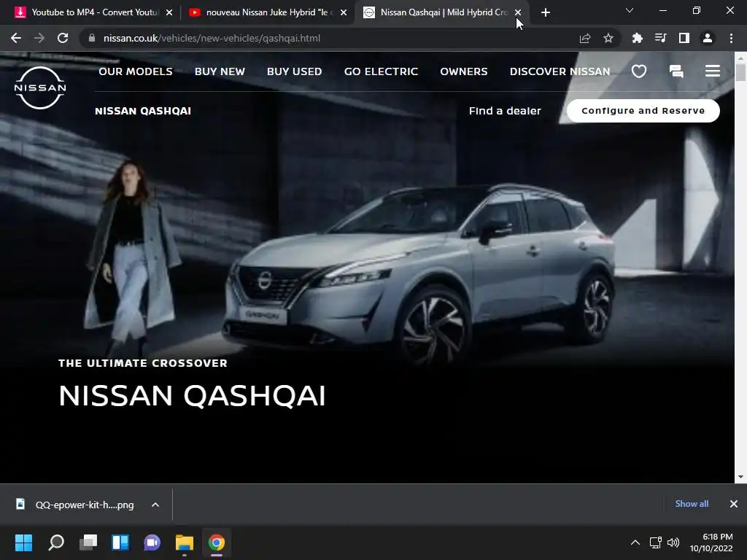747x560 pixels.
Task: Open a new tab with plus button
Action: click(x=546, y=12)
